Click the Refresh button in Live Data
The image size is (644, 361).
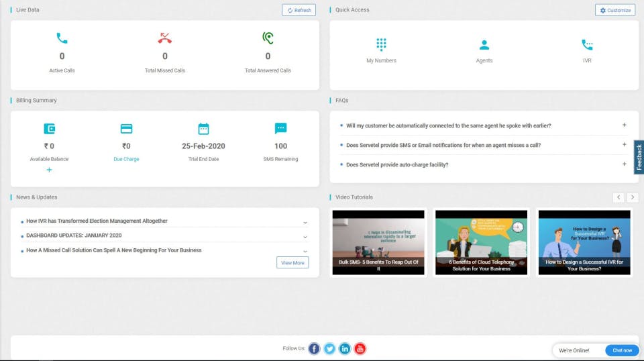pyautogui.click(x=299, y=10)
